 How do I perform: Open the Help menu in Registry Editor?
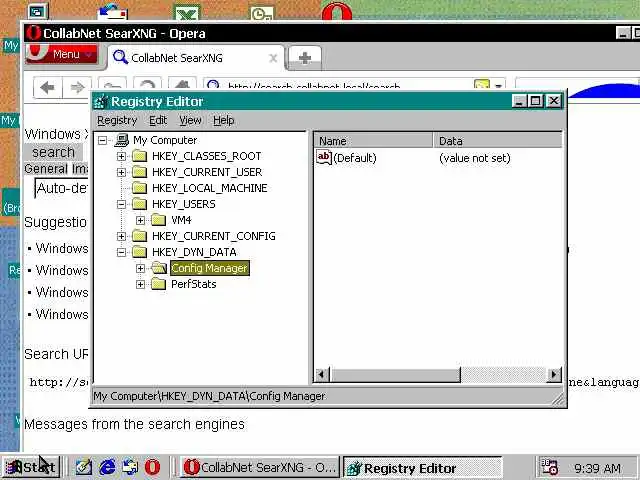point(223,120)
